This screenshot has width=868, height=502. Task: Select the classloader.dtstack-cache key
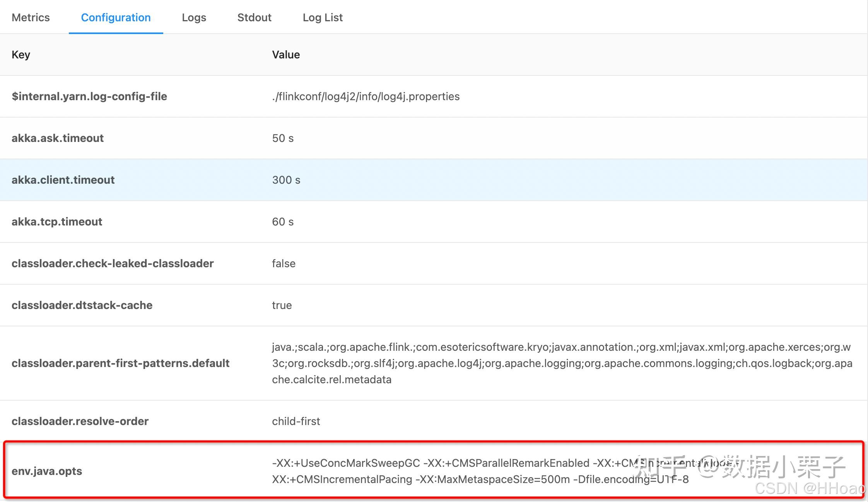pos(82,305)
